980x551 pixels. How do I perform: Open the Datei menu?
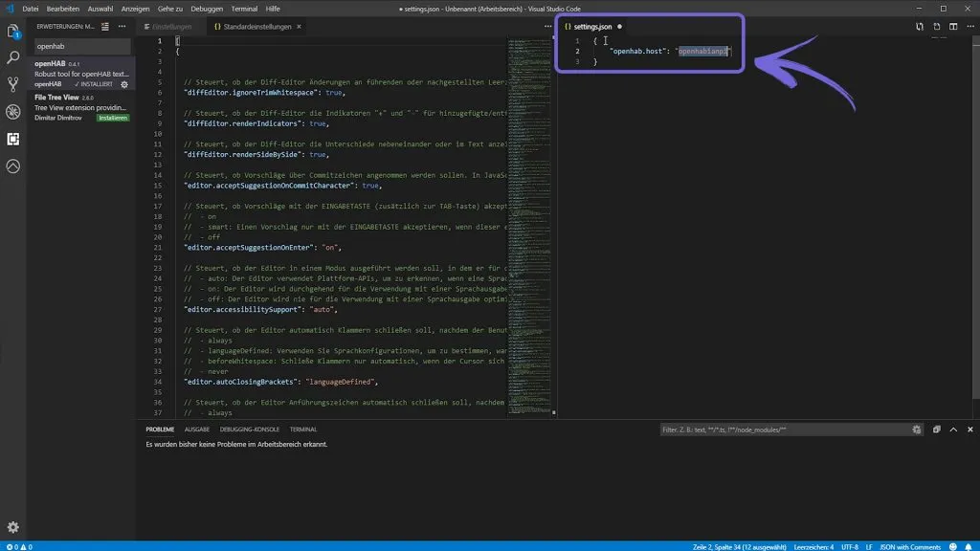[x=30, y=9]
